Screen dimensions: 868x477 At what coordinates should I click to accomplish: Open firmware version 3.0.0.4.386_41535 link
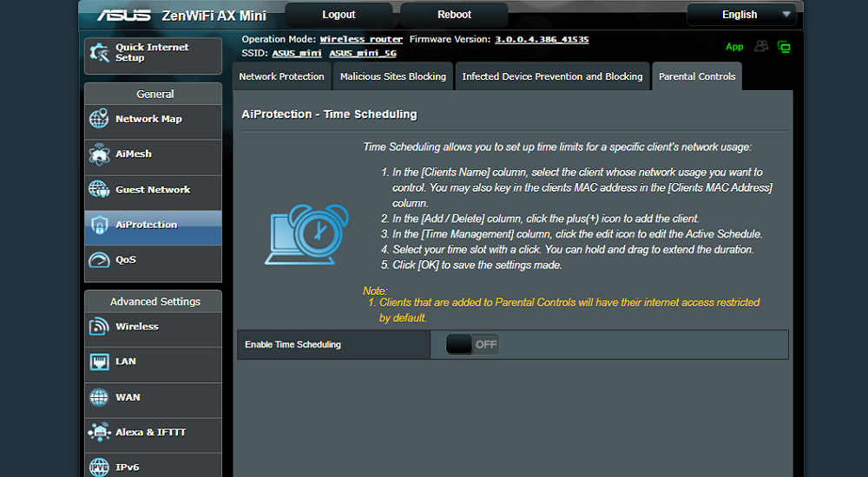point(542,39)
